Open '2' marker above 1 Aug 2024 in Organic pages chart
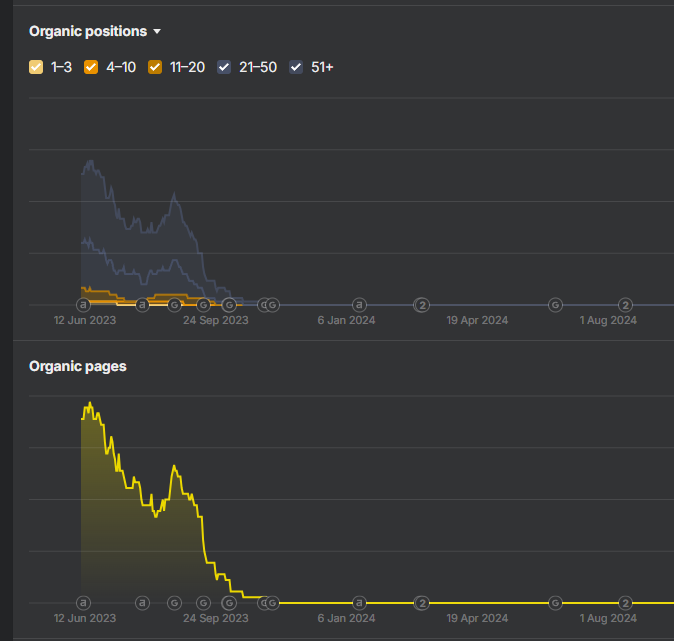 [x=625, y=602]
